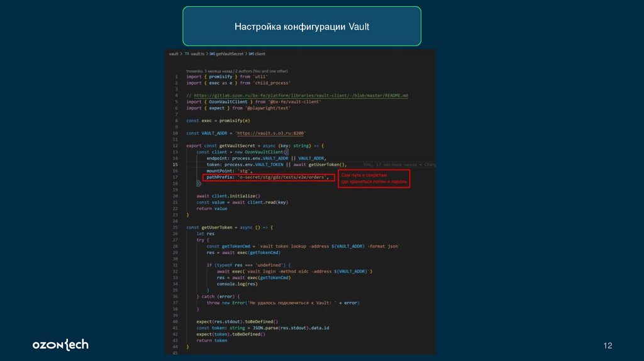Click 'return token' on line 43
This screenshot has width=644, height=361.
tap(211, 340)
